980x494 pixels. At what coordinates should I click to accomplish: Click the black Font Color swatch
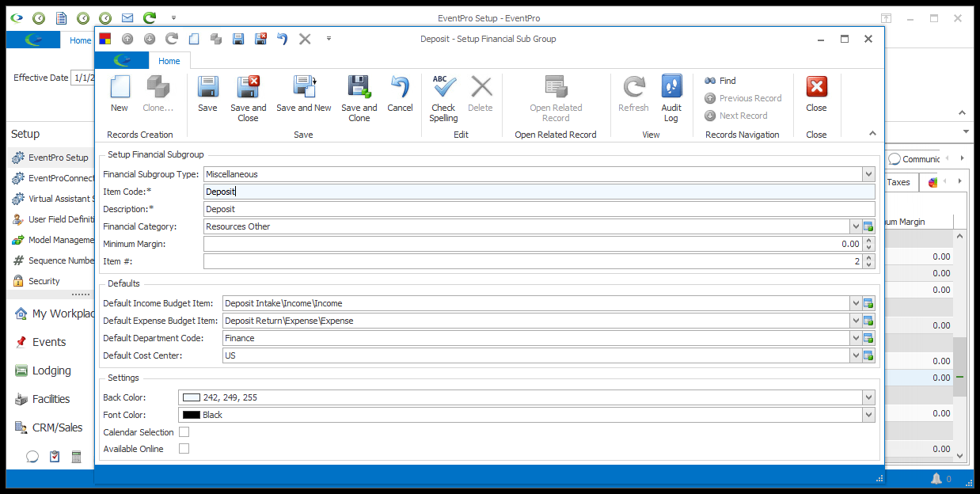click(192, 415)
